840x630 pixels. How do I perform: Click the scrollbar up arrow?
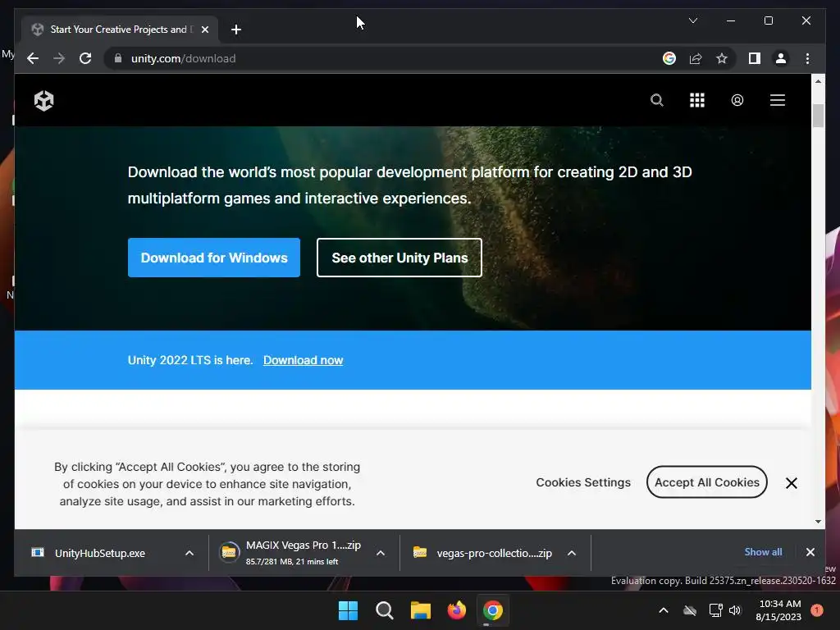coord(818,81)
